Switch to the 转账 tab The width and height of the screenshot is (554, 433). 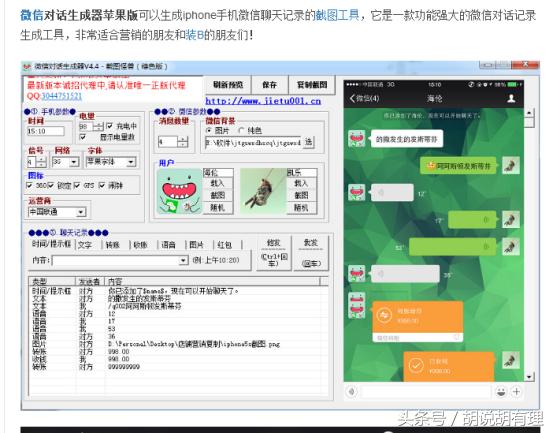(x=112, y=245)
